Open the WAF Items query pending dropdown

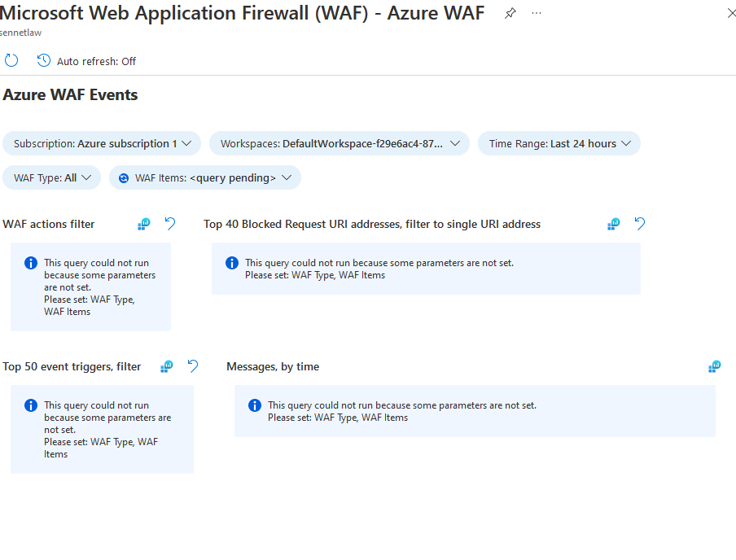point(205,177)
